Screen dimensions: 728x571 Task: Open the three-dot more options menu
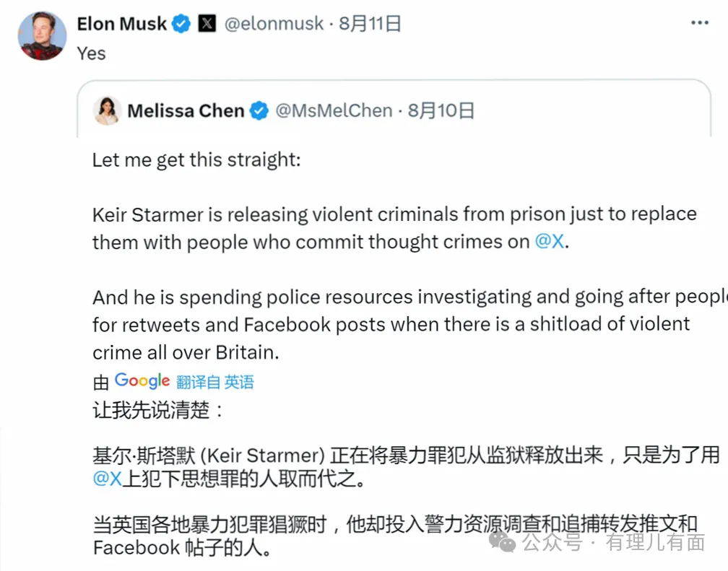(x=699, y=24)
